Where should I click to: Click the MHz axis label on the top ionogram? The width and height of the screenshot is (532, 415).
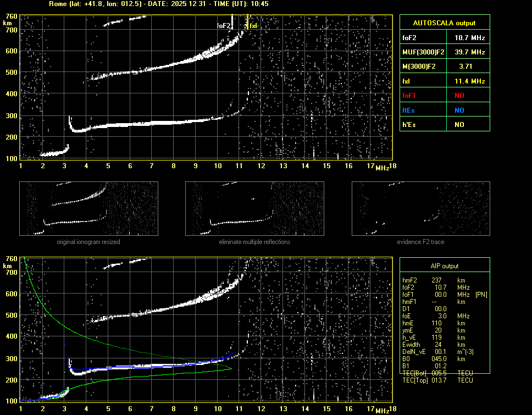[382, 168]
